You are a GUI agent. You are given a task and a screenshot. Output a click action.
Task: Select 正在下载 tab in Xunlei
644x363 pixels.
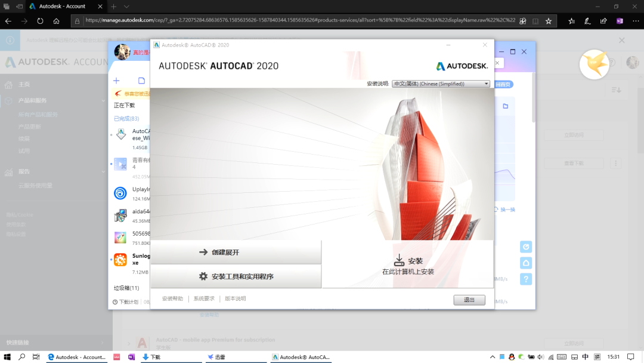click(x=124, y=106)
